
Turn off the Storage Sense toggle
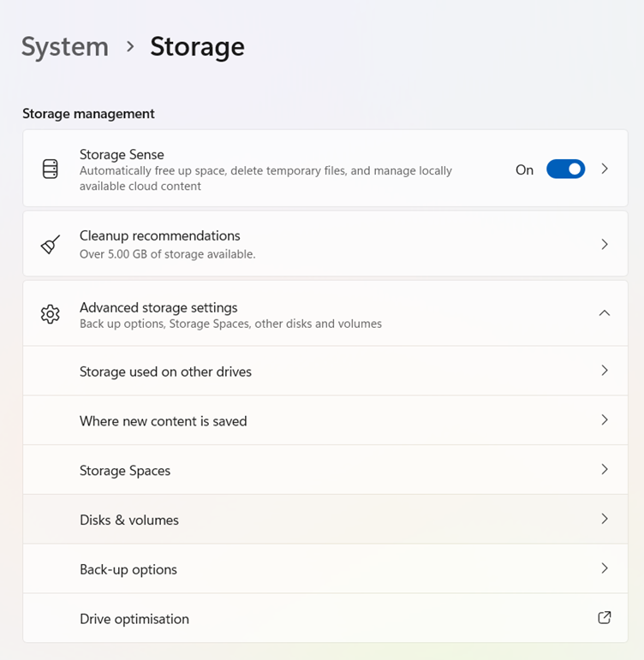(566, 169)
